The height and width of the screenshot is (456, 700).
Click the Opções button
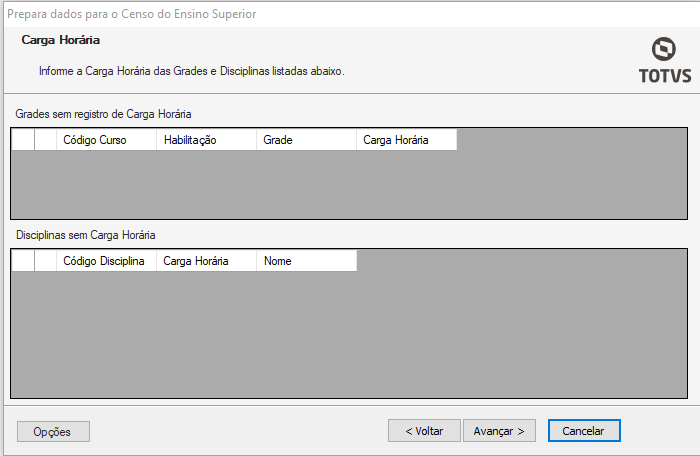point(53,431)
